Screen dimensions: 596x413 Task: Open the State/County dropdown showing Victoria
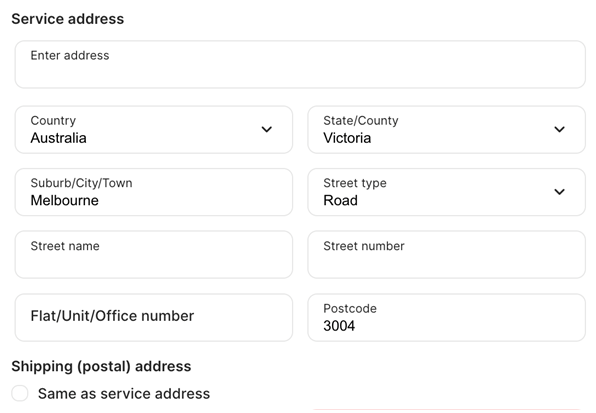point(446,130)
